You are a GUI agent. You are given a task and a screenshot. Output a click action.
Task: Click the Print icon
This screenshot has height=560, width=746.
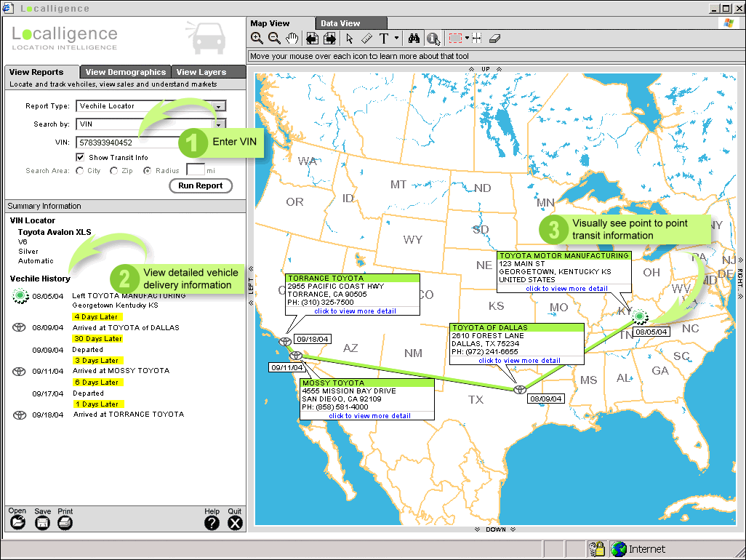click(x=65, y=523)
